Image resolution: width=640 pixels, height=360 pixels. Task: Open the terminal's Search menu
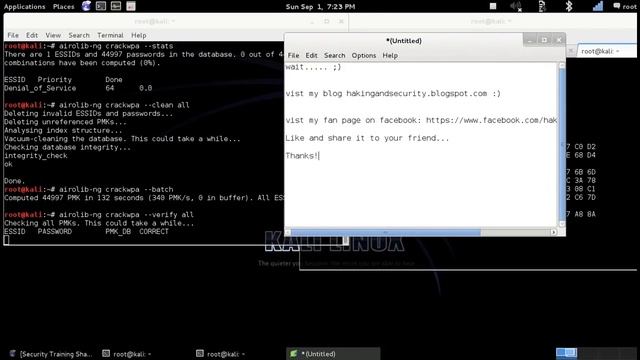79,36
